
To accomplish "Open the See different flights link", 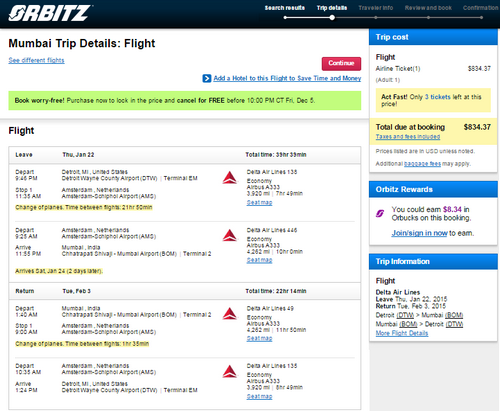I will pos(36,60).
